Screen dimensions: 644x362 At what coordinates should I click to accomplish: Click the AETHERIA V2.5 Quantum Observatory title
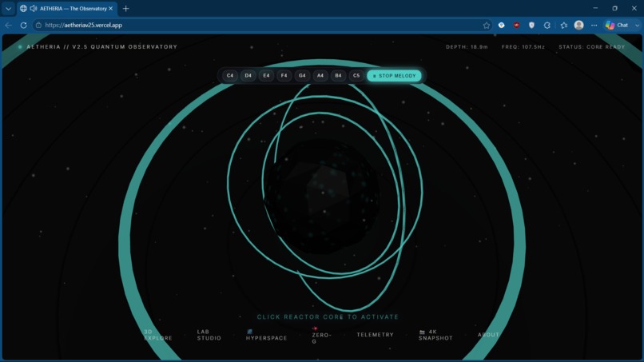coord(101,47)
